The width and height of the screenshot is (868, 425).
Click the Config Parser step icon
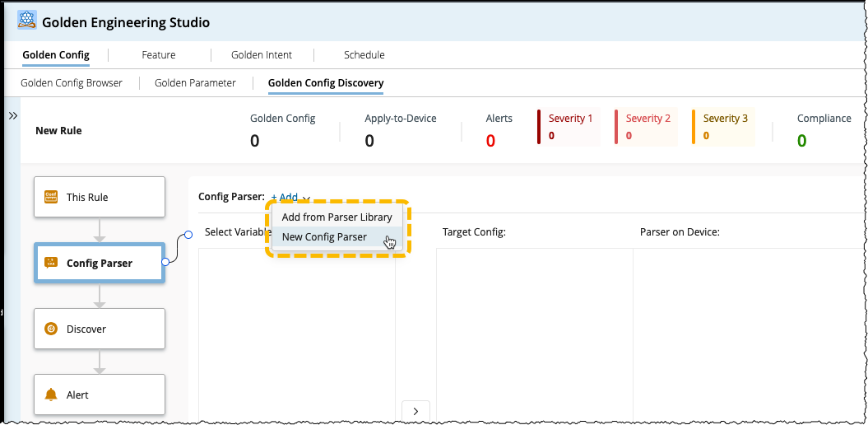point(51,263)
